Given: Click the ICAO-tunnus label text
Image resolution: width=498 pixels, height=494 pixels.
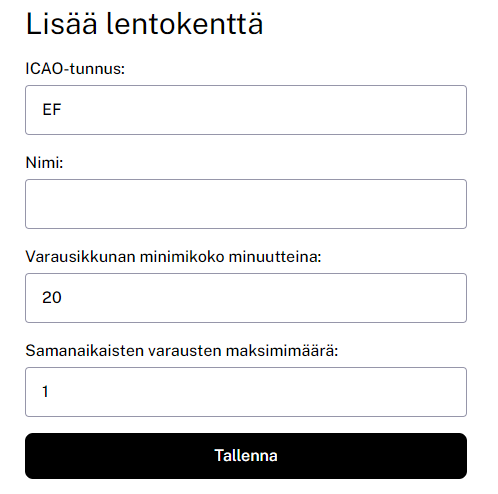Looking at the screenshot, I should pyautogui.click(x=75, y=69).
